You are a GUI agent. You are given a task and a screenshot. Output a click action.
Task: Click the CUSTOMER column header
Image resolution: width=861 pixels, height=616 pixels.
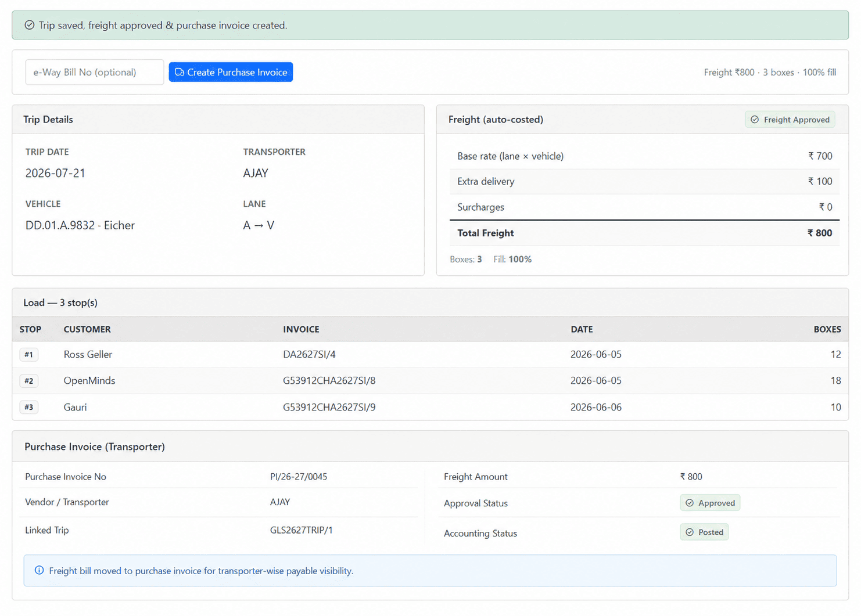[87, 329]
